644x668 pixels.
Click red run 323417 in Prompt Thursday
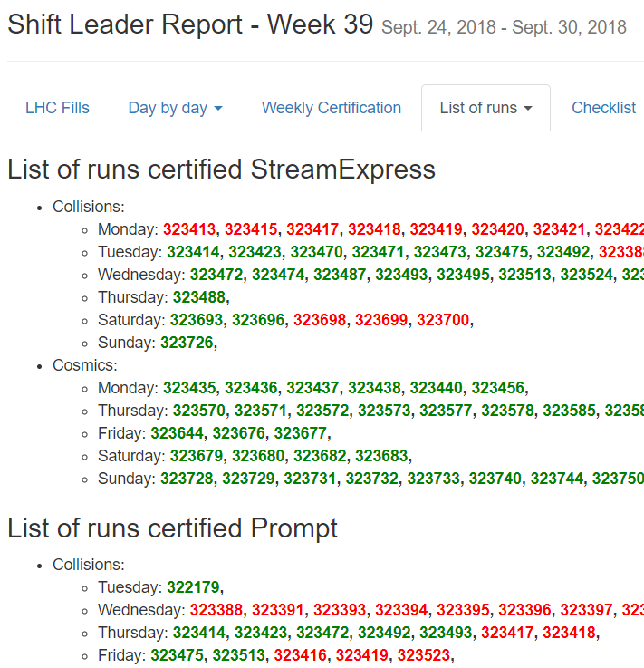coord(507,633)
